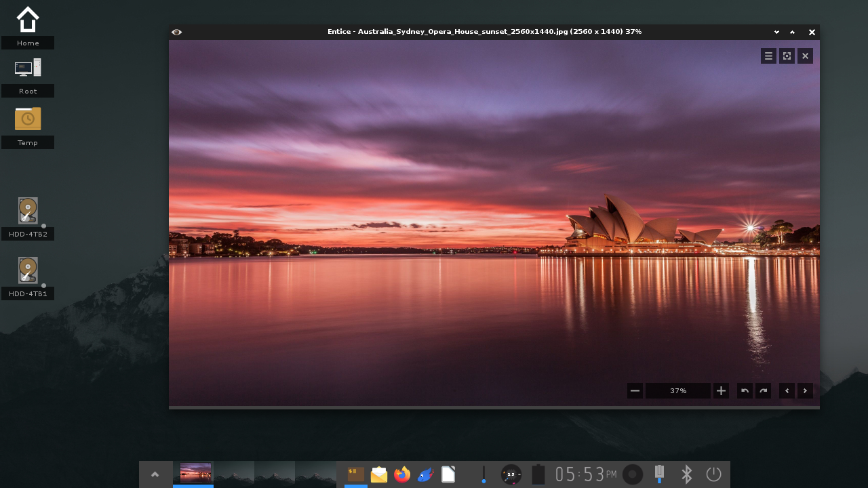Toggle Bluetooth from the system tray
Image resolution: width=868 pixels, height=488 pixels.
tap(686, 474)
